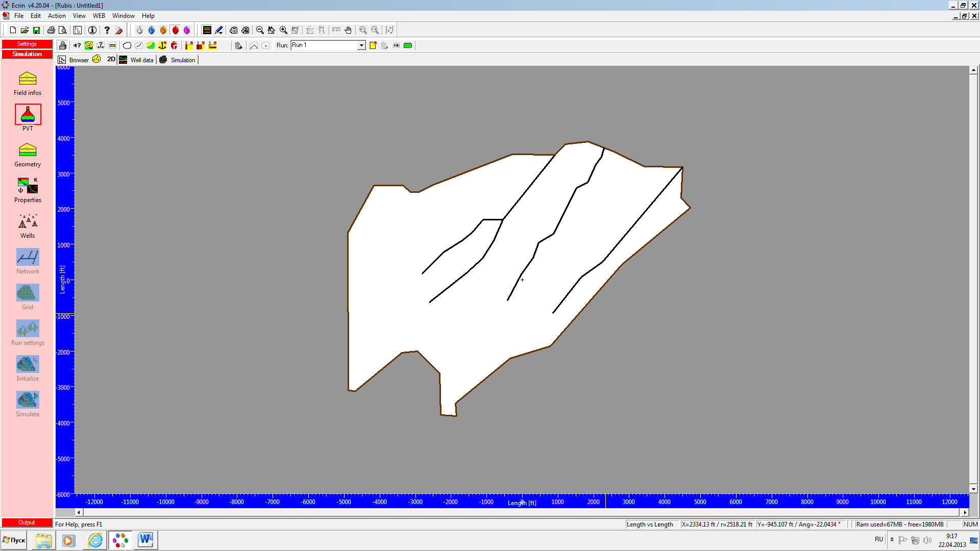Click the RU language indicator
The height and width of the screenshot is (551, 980).
(878, 539)
